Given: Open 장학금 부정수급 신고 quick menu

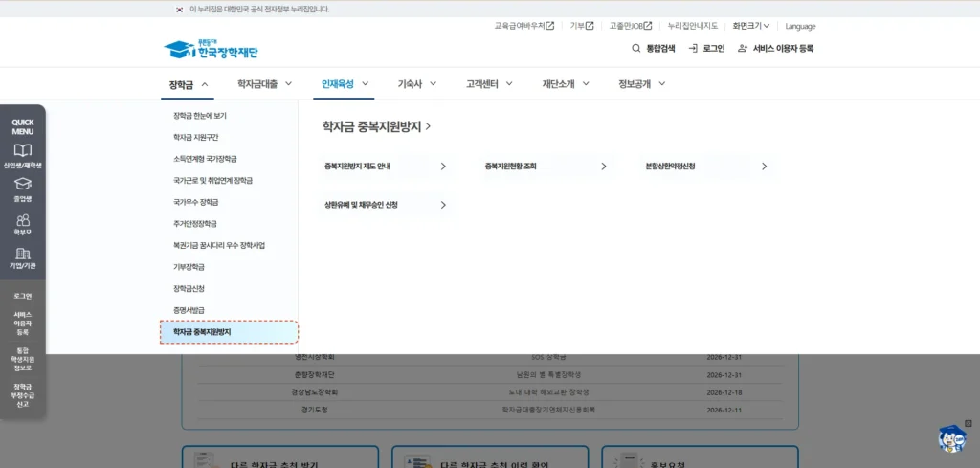Looking at the screenshot, I should (x=23, y=395).
